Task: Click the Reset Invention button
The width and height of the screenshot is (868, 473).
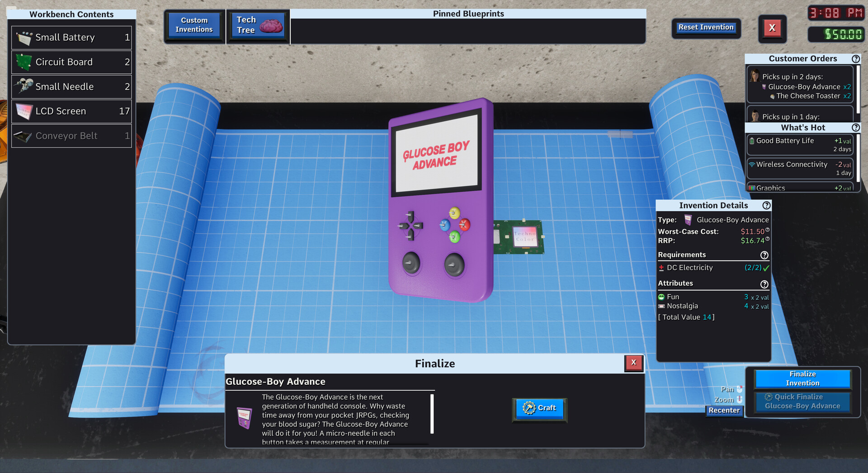Action: [x=706, y=28]
